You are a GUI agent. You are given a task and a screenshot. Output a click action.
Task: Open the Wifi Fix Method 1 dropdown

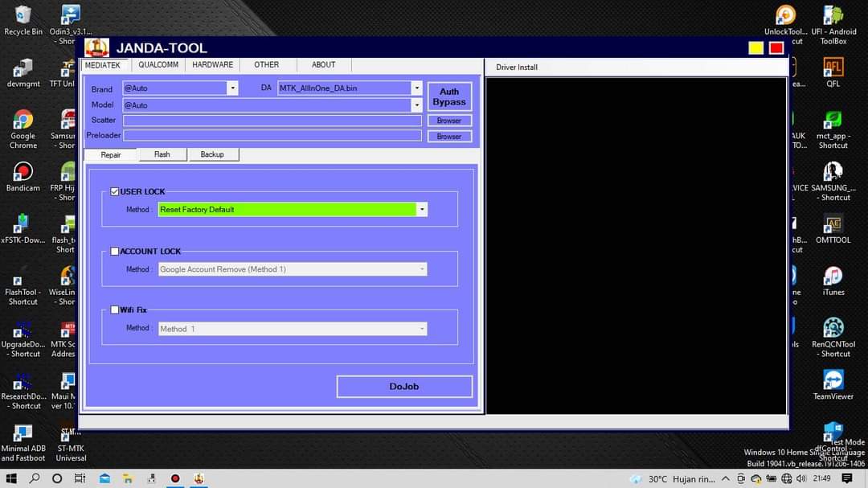[422, 329]
